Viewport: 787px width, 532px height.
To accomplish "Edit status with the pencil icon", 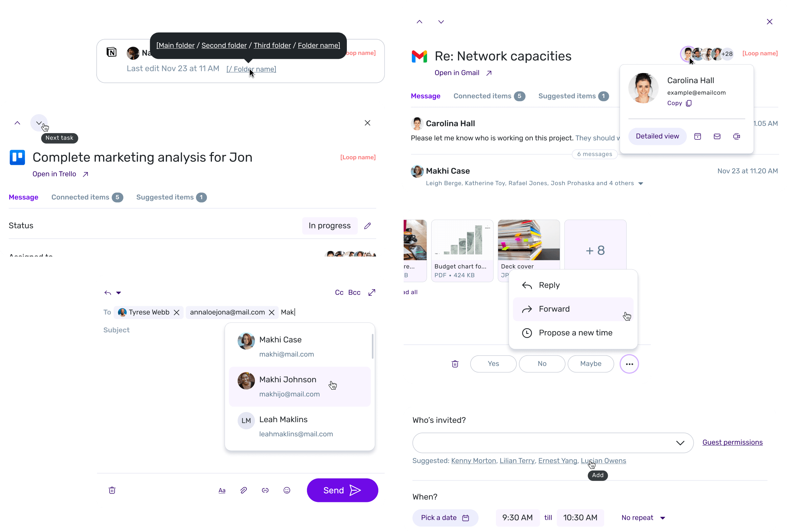I will 367,226.
